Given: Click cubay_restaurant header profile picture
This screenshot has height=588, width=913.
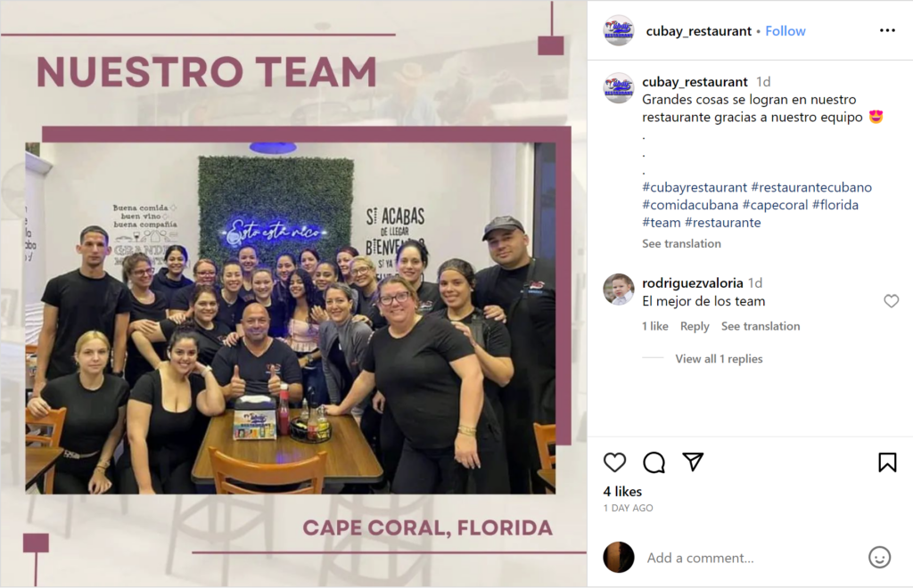Looking at the screenshot, I should (x=619, y=30).
